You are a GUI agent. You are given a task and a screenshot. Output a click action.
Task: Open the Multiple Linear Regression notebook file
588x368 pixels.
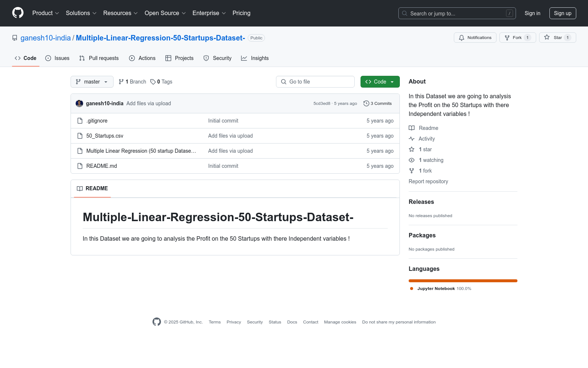tap(141, 151)
